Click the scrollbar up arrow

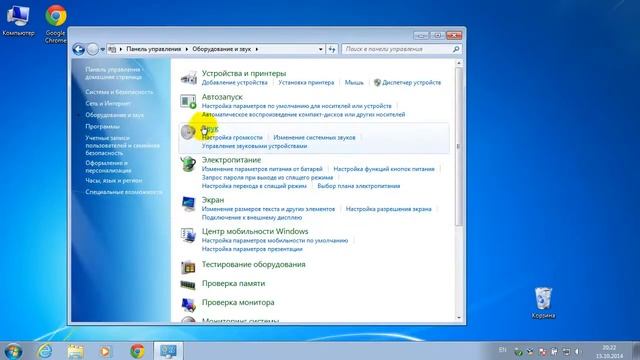coord(459,63)
